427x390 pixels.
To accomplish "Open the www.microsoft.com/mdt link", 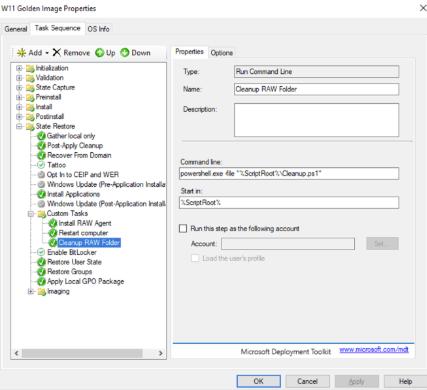I will [374, 350].
